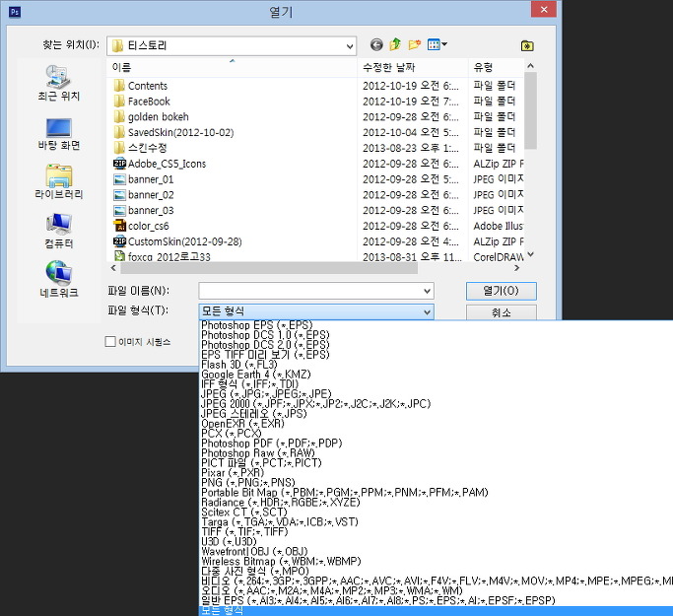Create a new folder using toolbar icon
This screenshot has width=673, height=616.
tap(415, 45)
